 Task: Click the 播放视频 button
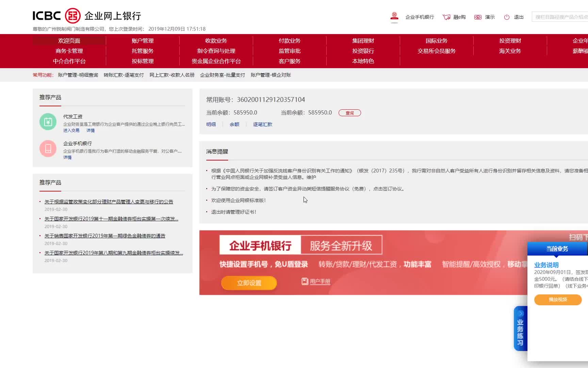[x=558, y=300]
